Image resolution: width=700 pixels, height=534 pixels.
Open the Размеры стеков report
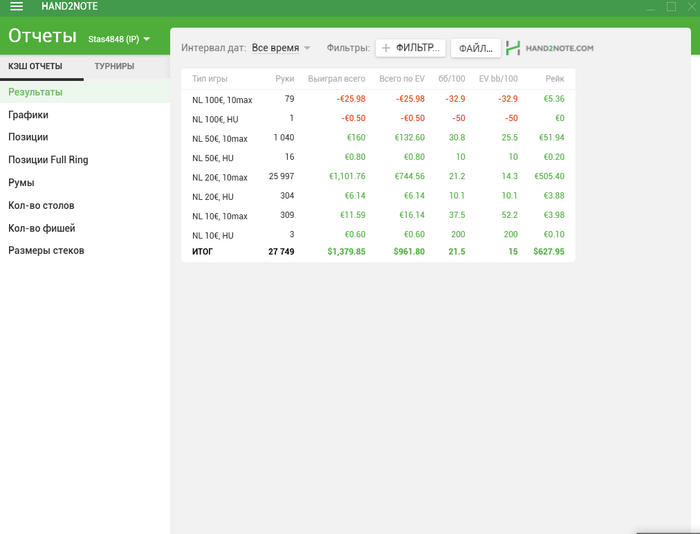46,250
